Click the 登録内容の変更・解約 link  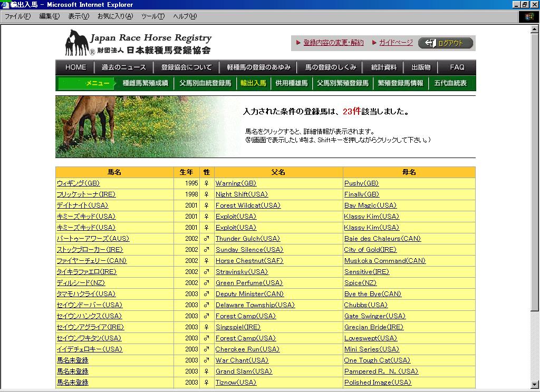333,43
